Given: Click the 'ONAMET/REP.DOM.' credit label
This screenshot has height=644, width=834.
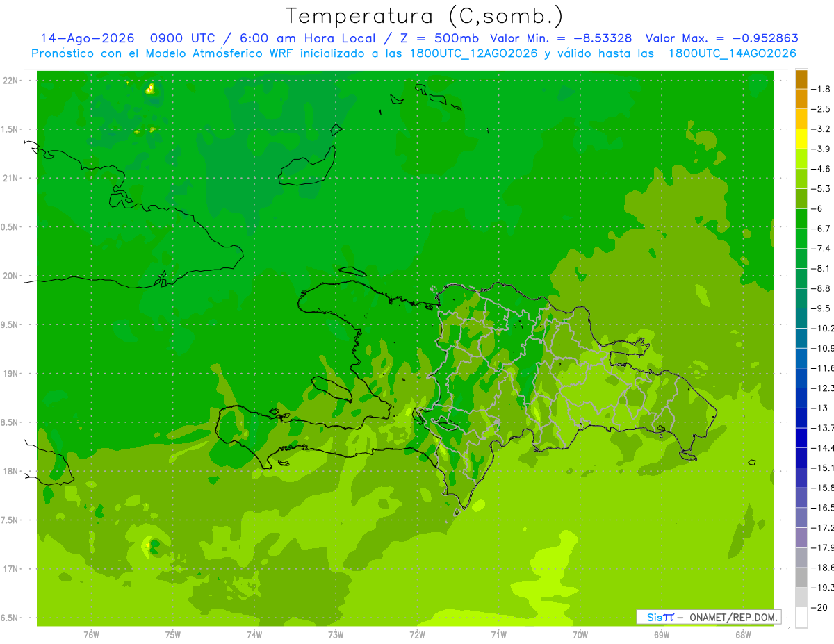Looking at the screenshot, I should pyautogui.click(x=733, y=617).
